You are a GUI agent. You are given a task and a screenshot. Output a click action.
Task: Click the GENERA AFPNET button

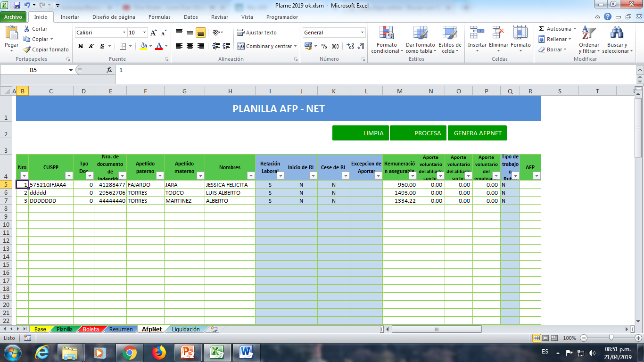point(478,133)
